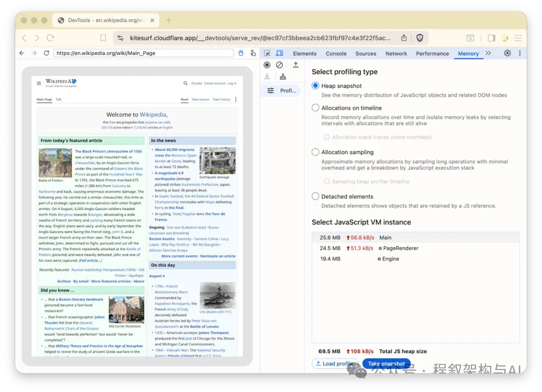Viewport: 542px width, 392px height.
Task: Click the View source link
Action: click(200, 99)
